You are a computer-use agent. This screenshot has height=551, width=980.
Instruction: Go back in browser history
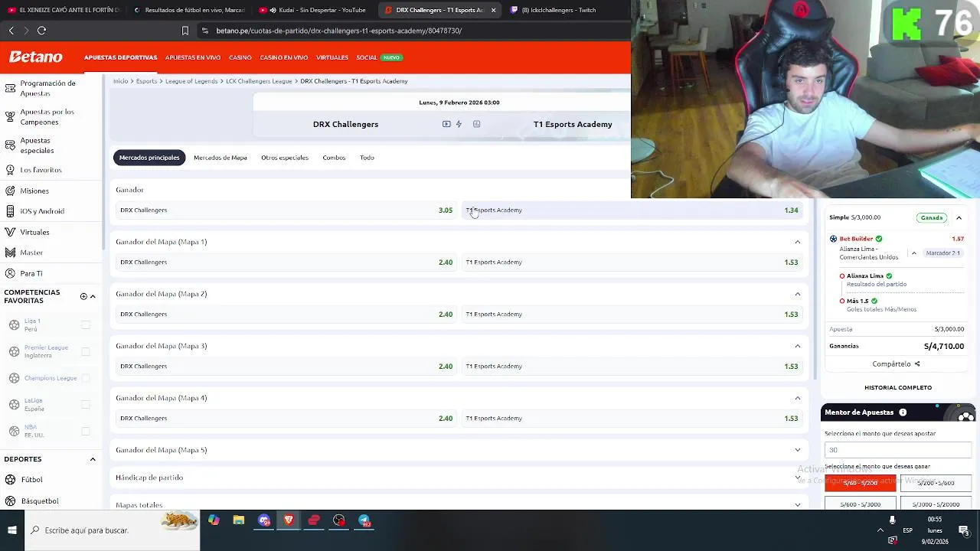coord(11,31)
